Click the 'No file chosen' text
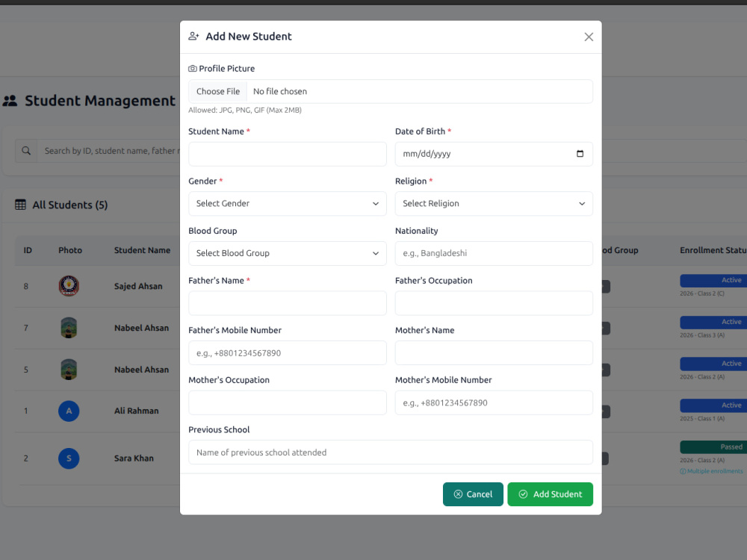Viewport: 747px width, 560px height. coord(280,91)
